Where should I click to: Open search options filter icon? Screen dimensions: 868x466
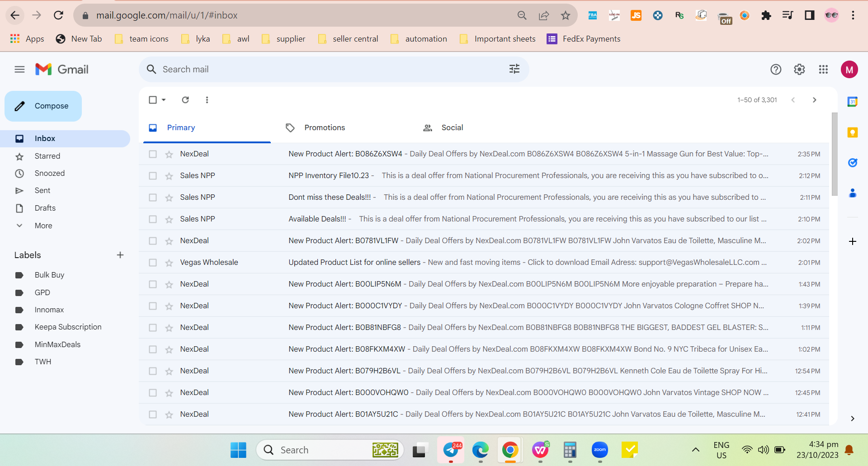point(514,69)
